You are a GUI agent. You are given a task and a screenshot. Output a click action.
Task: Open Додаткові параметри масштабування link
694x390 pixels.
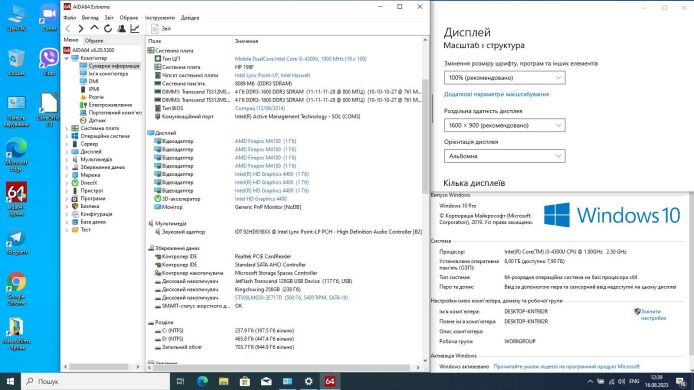pos(496,94)
